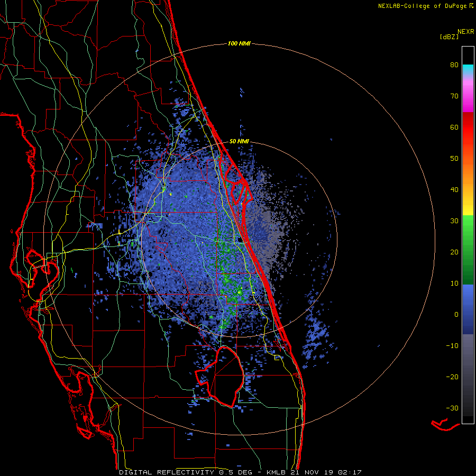The height and width of the screenshot is (476, 476).
Task: Click the 30 value on the dBZ scale
Action: [454, 221]
